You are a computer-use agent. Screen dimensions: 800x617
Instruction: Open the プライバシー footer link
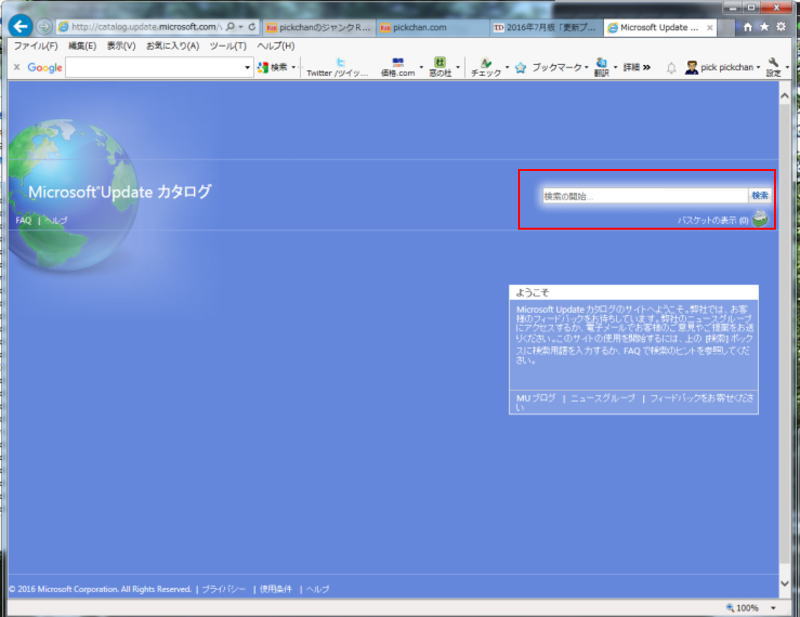click(223, 589)
